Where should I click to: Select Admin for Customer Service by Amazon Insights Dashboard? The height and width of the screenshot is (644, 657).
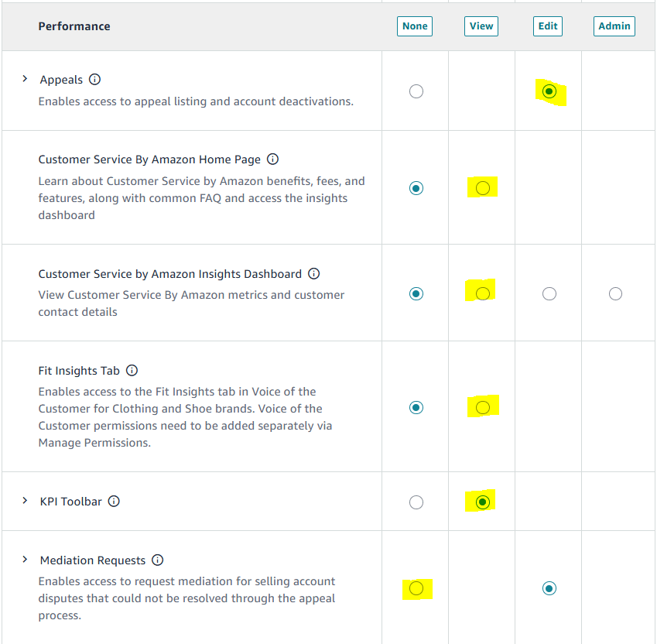[x=615, y=293]
